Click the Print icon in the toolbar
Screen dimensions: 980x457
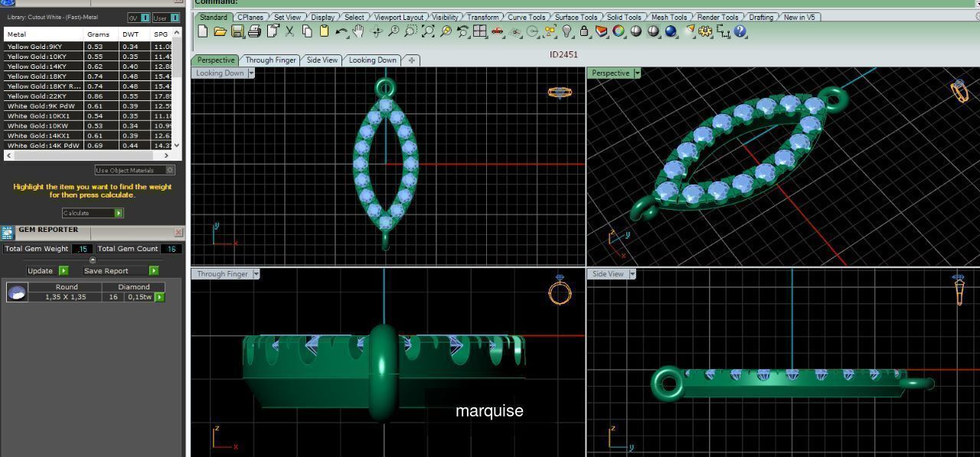254,31
